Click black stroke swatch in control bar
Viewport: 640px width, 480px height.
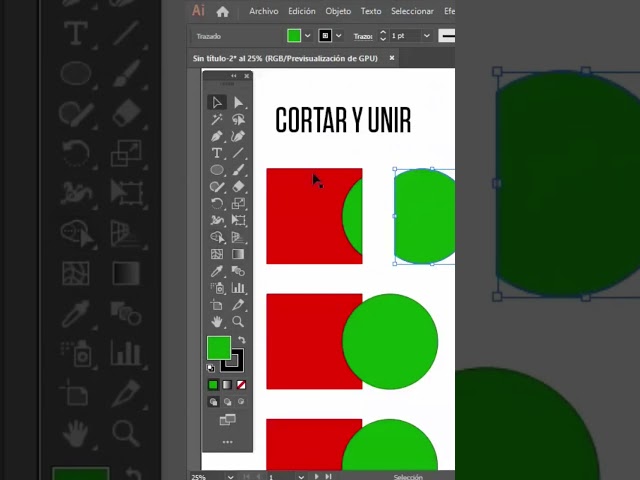[325, 36]
